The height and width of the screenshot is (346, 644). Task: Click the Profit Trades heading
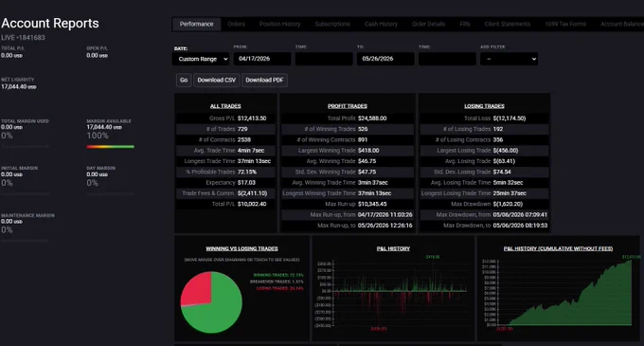(348, 106)
